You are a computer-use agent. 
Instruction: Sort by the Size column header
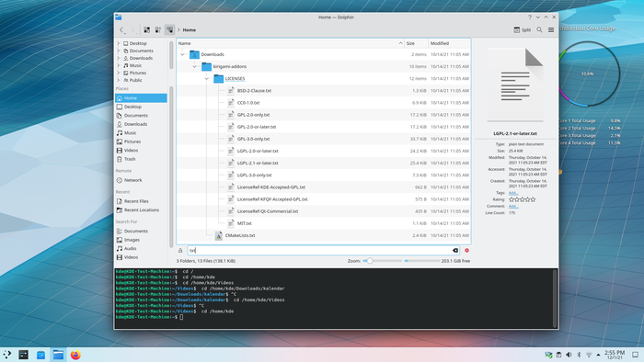(416, 43)
